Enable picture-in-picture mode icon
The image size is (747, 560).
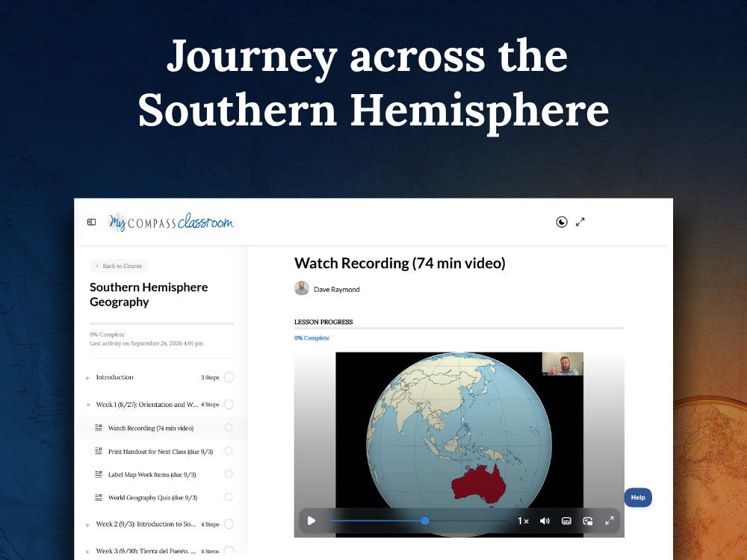588,521
